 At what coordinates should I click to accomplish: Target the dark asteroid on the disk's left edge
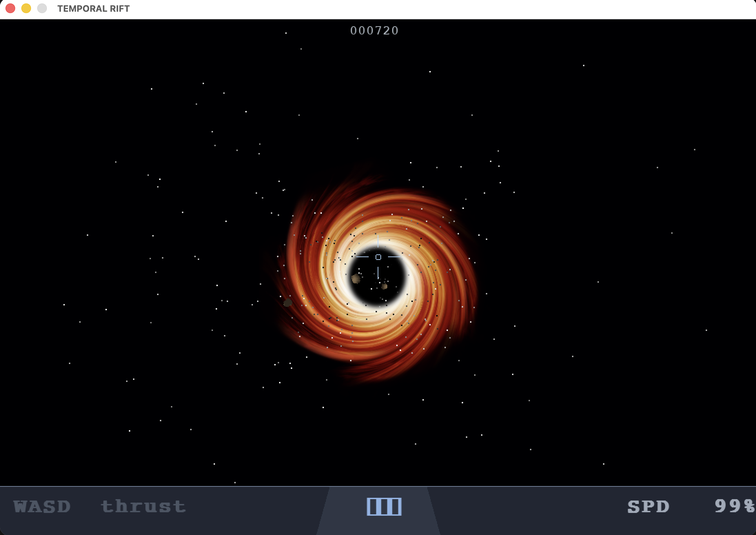click(x=288, y=303)
